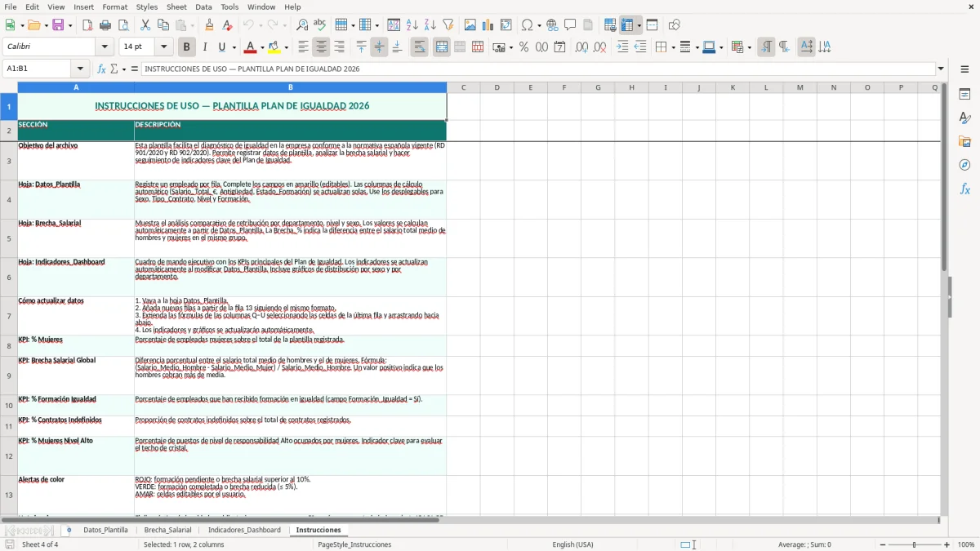This screenshot has height=551, width=980.
Task: Switch to the Datos_Plantilla sheet tab
Action: (105, 530)
